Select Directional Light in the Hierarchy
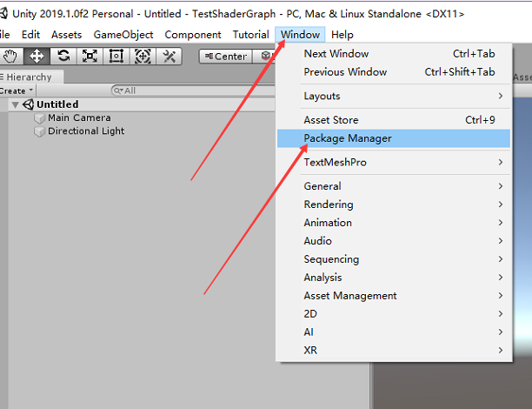 [x=86, y=131]
